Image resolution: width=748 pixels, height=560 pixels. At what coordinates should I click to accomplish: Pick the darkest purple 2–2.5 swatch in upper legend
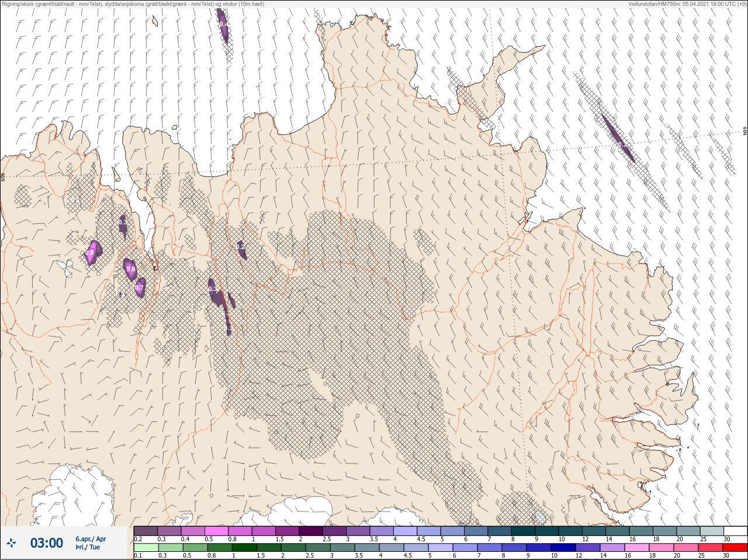coord(311,531)
